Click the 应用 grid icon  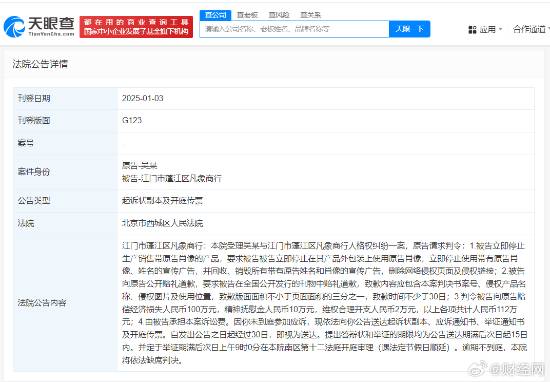[472, 29]
